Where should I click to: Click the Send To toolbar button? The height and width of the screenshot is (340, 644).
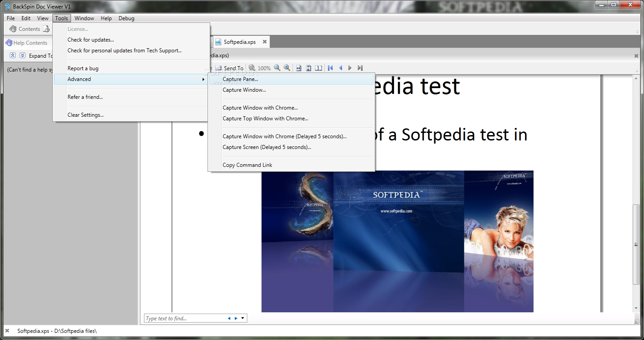(x=229, y=68)
